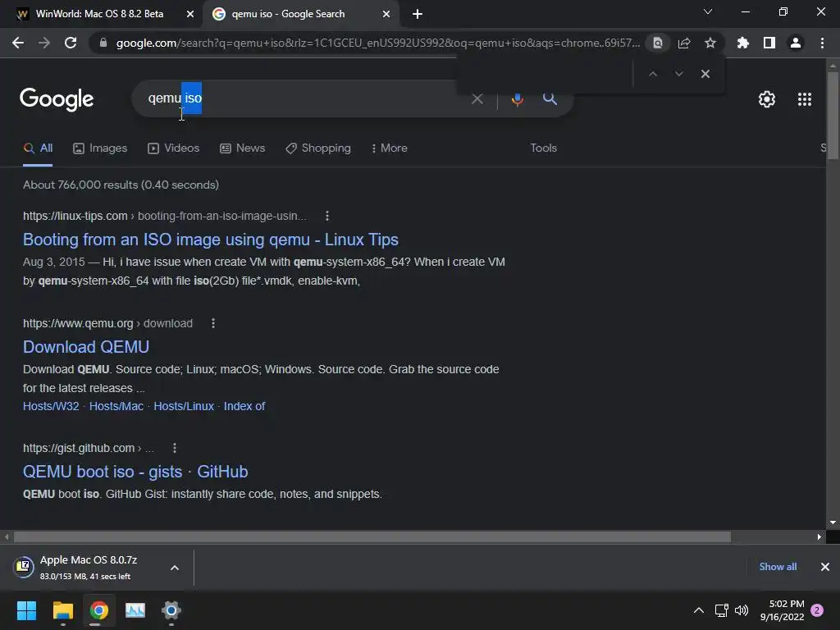Open Settings gear in taskbar

[x=171, y=610]
